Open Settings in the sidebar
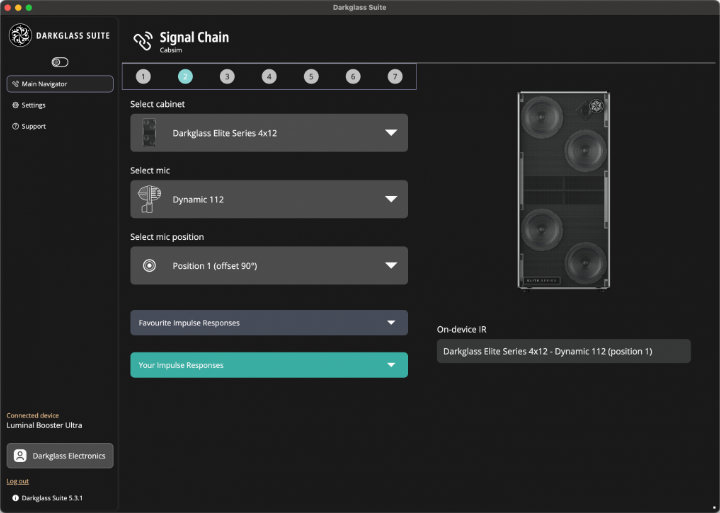This screenshot has height=513, width=720. [33, 105]
